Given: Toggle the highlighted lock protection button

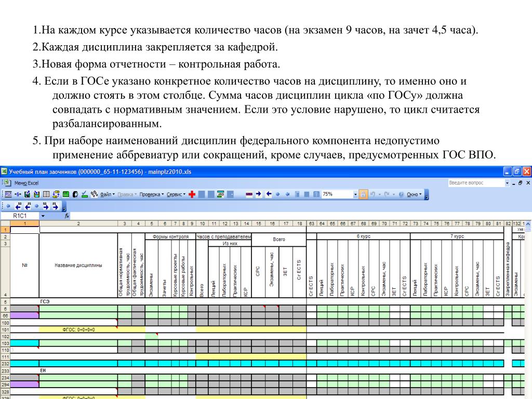Looking at the screenshot, I should [363, 194].
